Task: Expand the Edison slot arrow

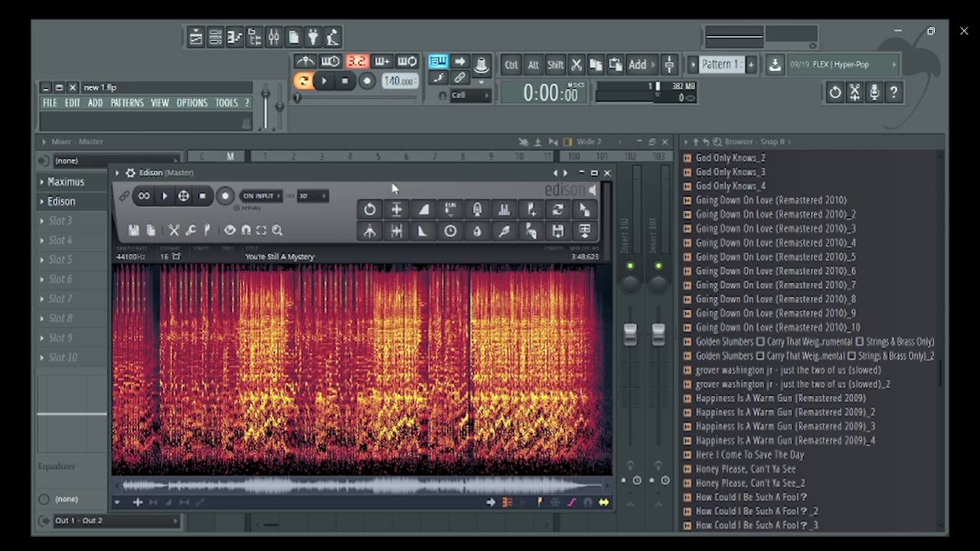Action: (41, 201)
